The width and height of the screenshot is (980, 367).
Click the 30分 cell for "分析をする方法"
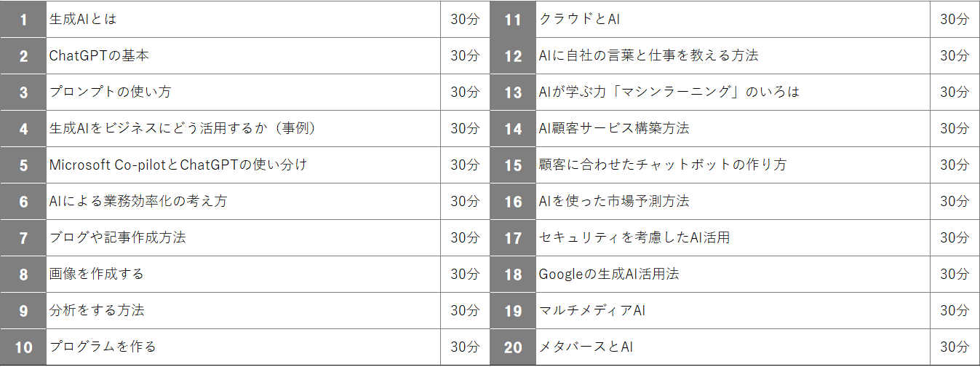click(x=465, y=311)
